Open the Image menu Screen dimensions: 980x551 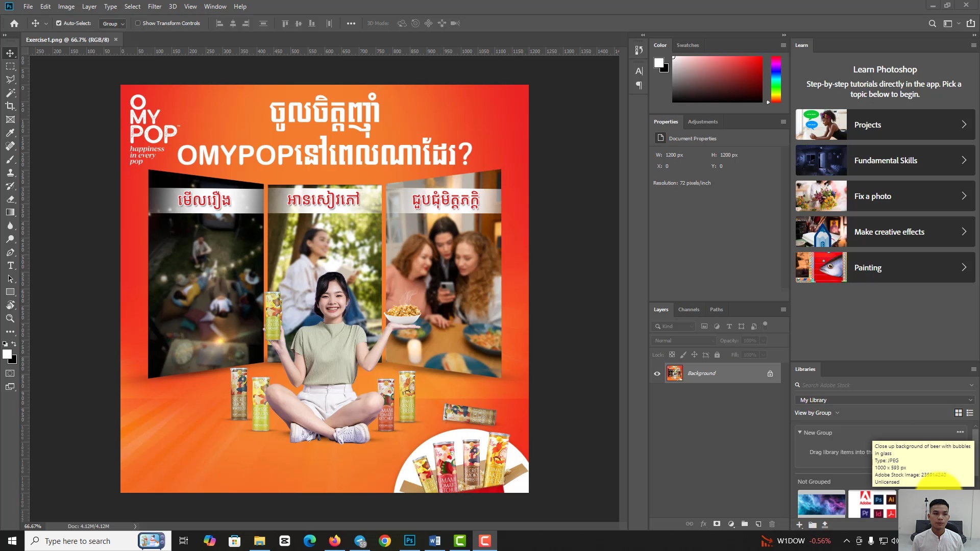(x=66, y=7)
